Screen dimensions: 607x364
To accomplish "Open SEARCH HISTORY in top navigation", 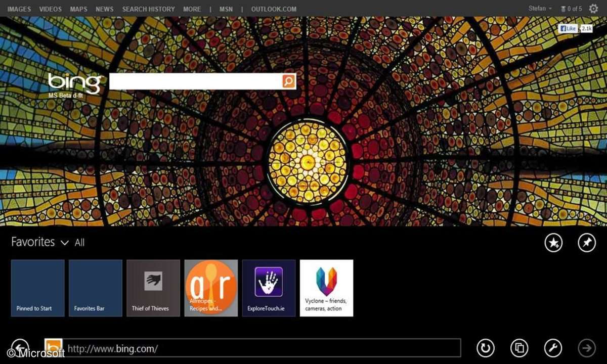I will (x=148, y=9).
